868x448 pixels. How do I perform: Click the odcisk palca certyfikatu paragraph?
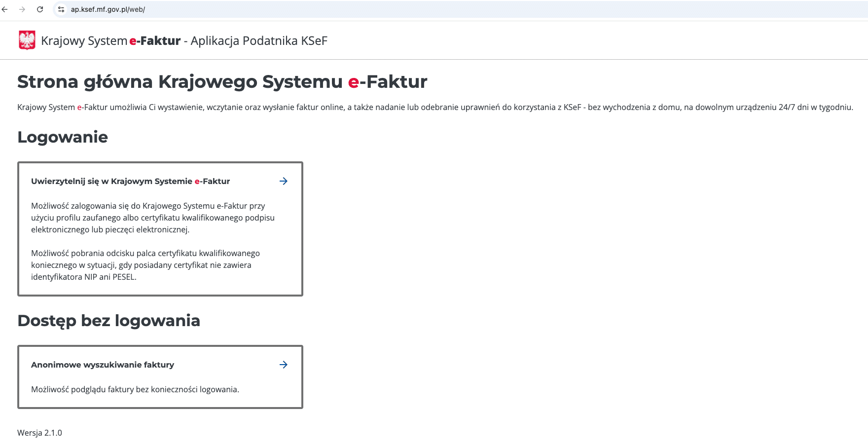(145, 265)
